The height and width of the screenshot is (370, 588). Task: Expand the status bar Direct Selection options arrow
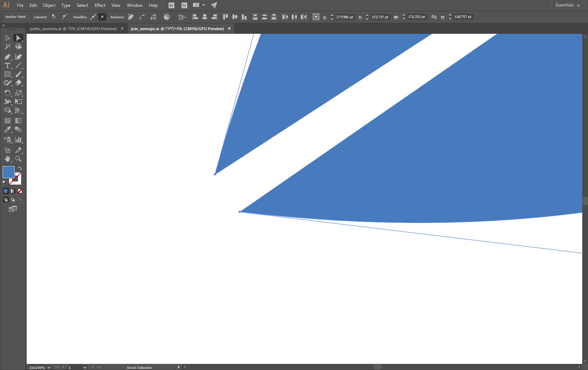[x=178, y=367]
